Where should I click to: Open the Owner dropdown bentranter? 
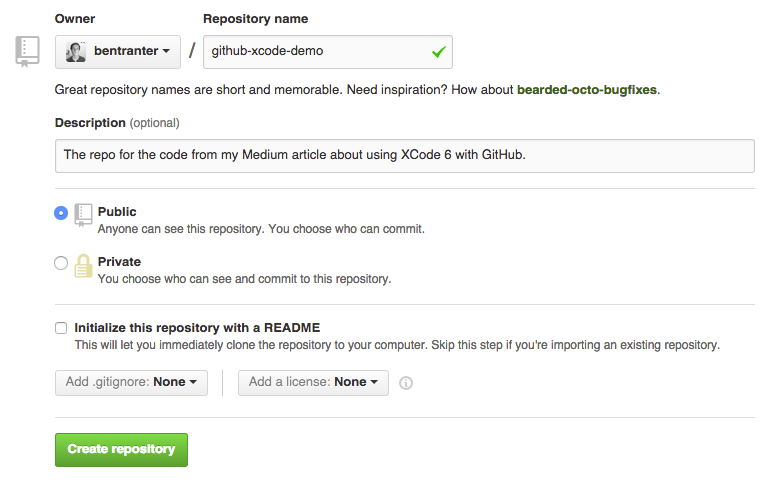coord(118,51)
